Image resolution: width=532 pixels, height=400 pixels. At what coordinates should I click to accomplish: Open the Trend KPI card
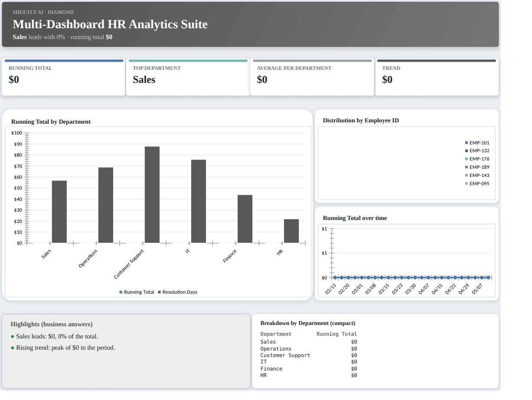click(x=437, y=78)
